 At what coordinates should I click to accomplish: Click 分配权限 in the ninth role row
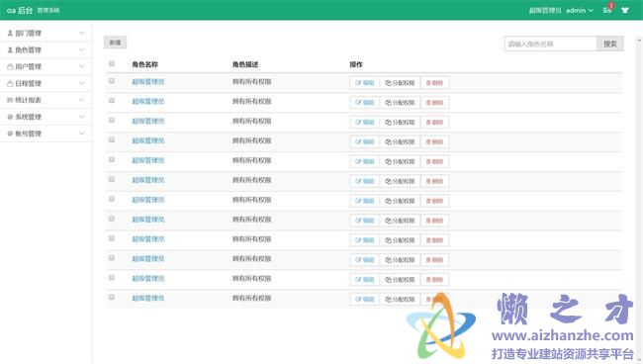pyautogui.click(x=400, y=240)
